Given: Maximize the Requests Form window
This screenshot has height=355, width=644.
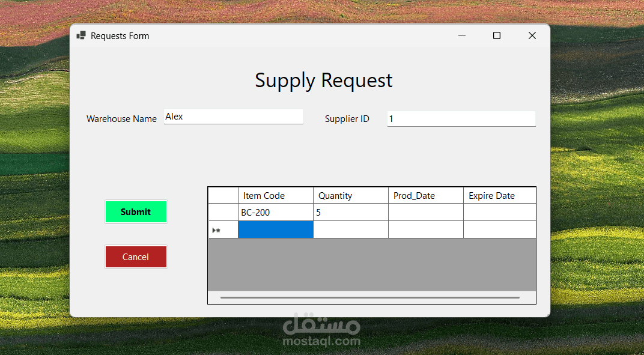Looking at the screenshot, I should [x=497, y=36].
